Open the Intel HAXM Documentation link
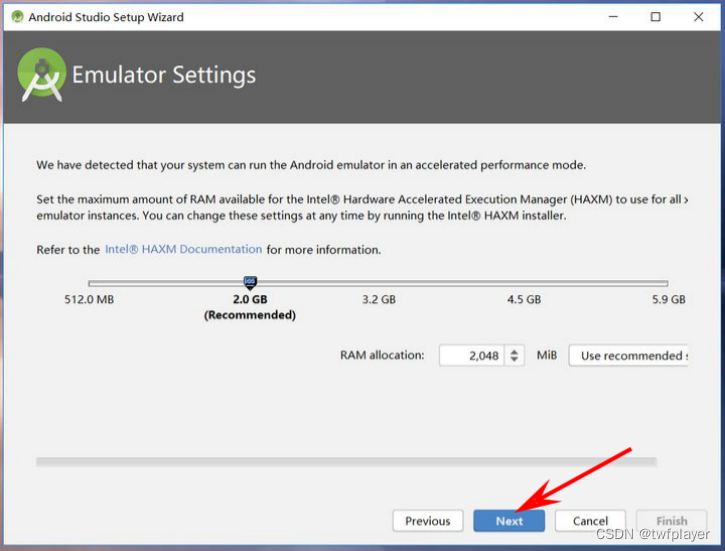 click(184, 249)
